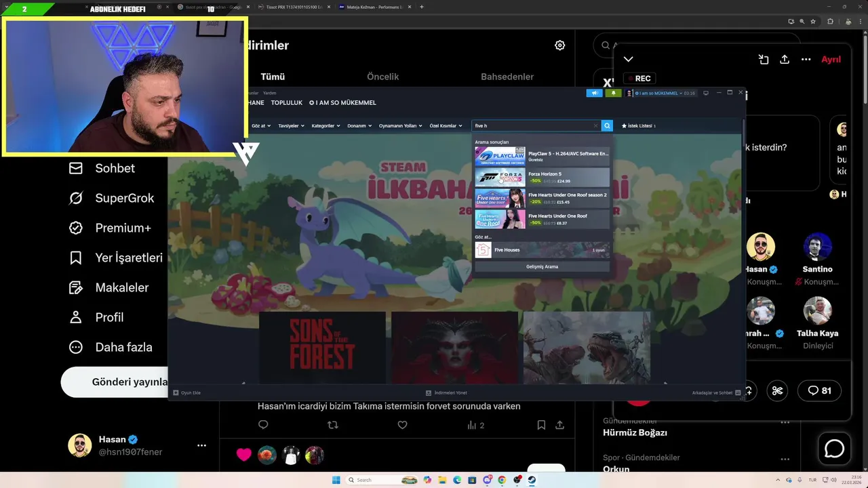Like the post with the heart icon
868x488 pixels.
click(x=402, y=425)
